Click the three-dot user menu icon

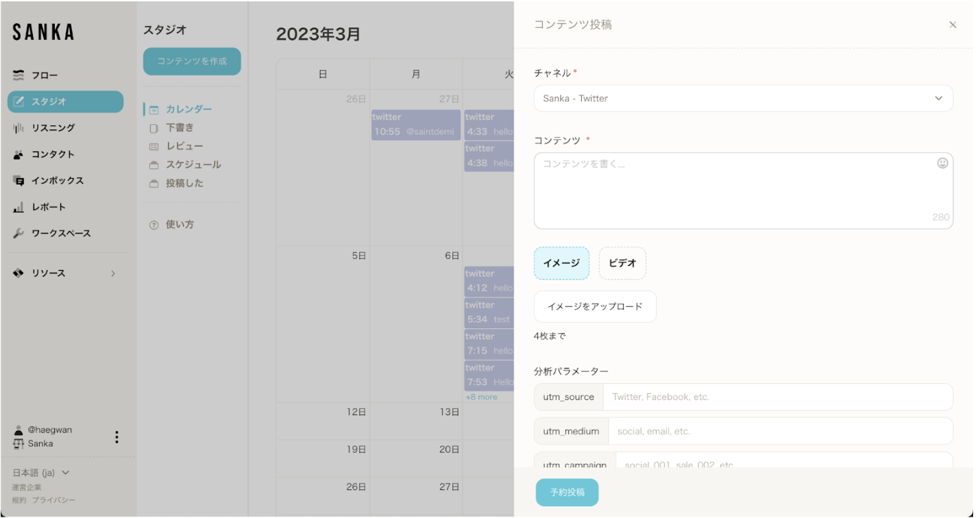coord(117,437)
